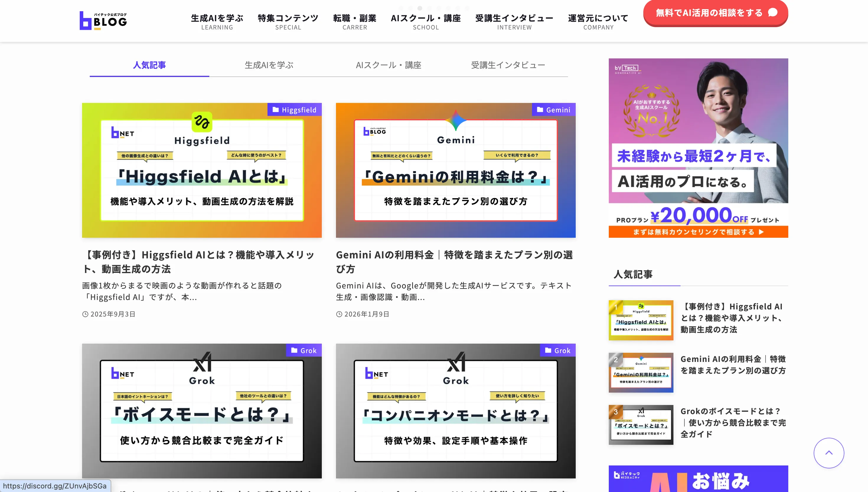Click the Higgsfield category tag
Image resolution: width=868 pixels, height=492 pixels.
[294, 109]
